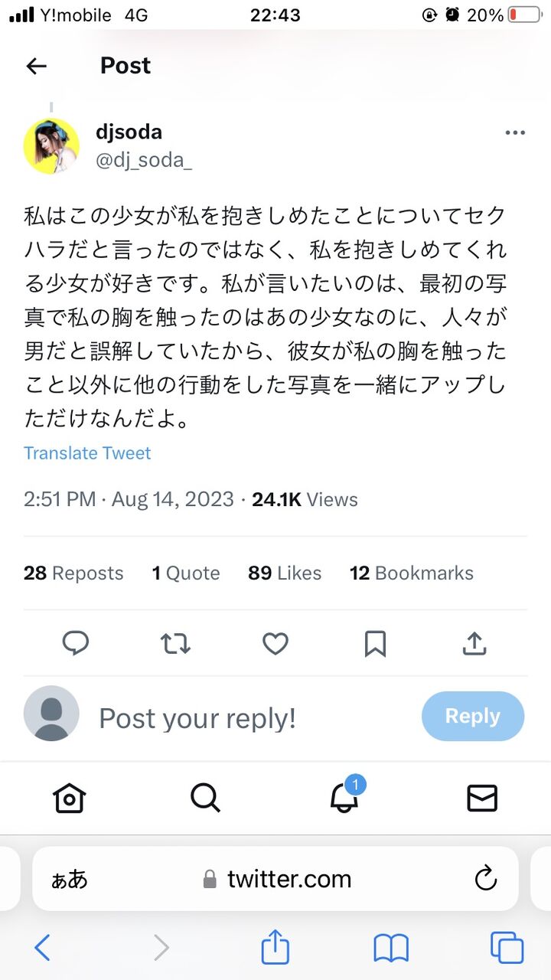Go to the Home tab
This screenshot has height=980, width=551.
click(69, 799)
